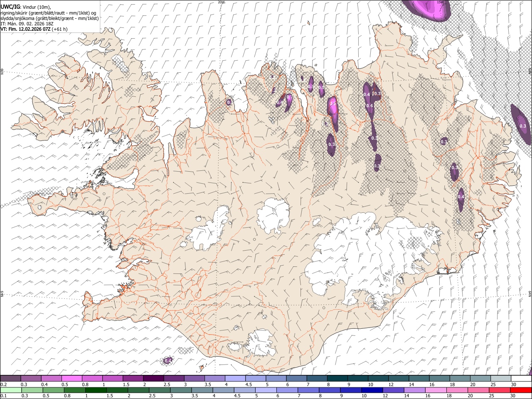The height and width of the screenshot is (399, 532).
Task: Click the "IT: Mán. 09. 02. 2026 18Z" line
Action: (x=27, y=24)
